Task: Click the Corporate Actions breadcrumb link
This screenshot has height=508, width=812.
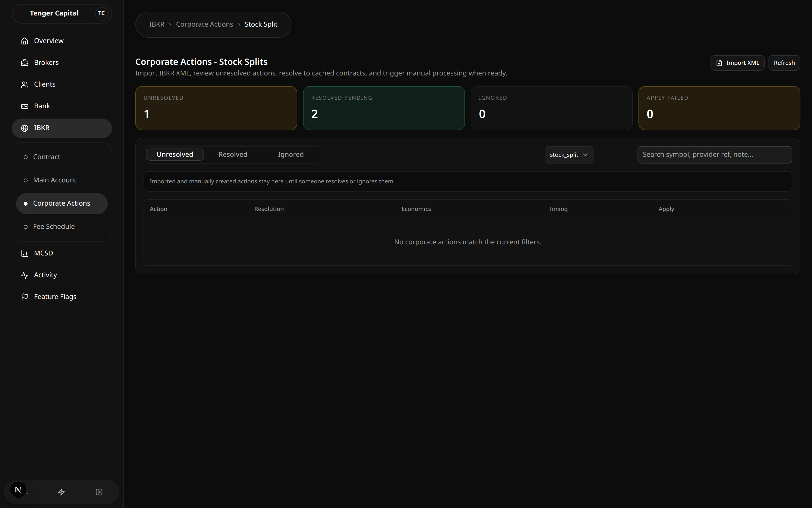Action: click(x=204, y=24)
